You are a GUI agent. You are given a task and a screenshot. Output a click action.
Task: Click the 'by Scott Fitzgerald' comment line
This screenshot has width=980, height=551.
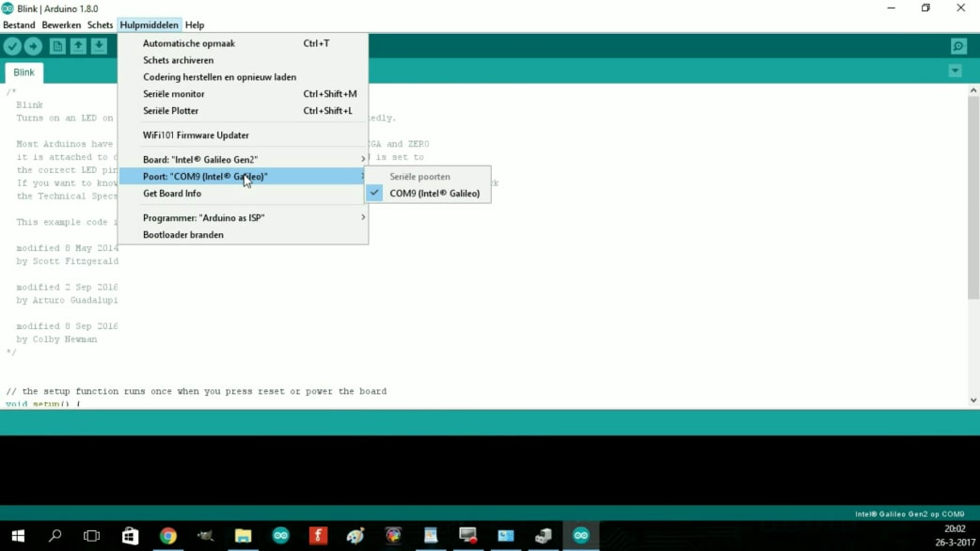(67, 261)
